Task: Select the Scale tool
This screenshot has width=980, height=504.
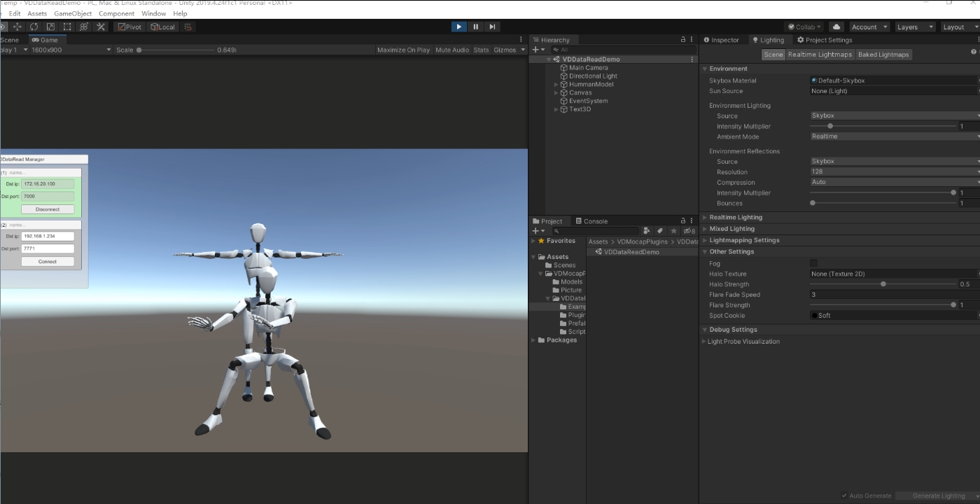Action: (x=50, y=27)
